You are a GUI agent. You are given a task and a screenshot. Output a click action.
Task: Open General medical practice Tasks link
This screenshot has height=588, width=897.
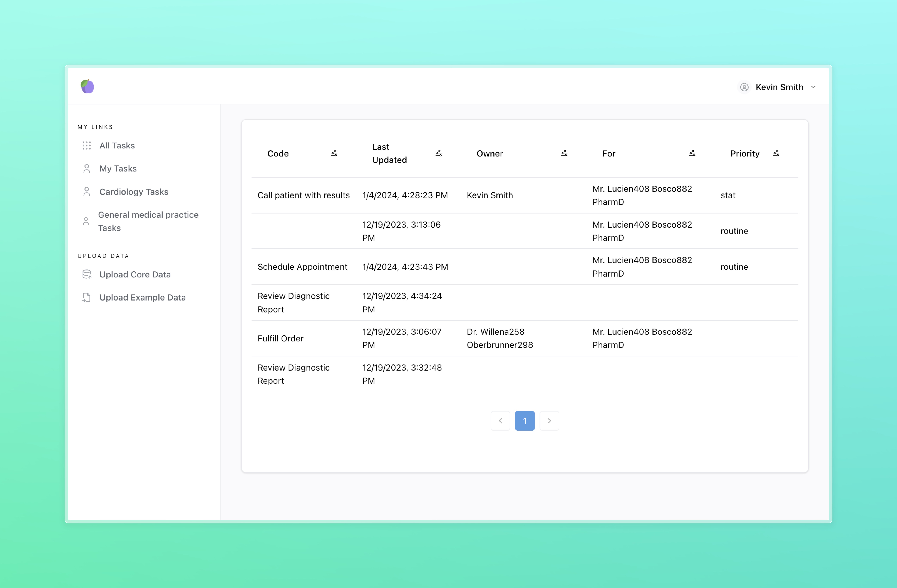(x=148, y=221)
